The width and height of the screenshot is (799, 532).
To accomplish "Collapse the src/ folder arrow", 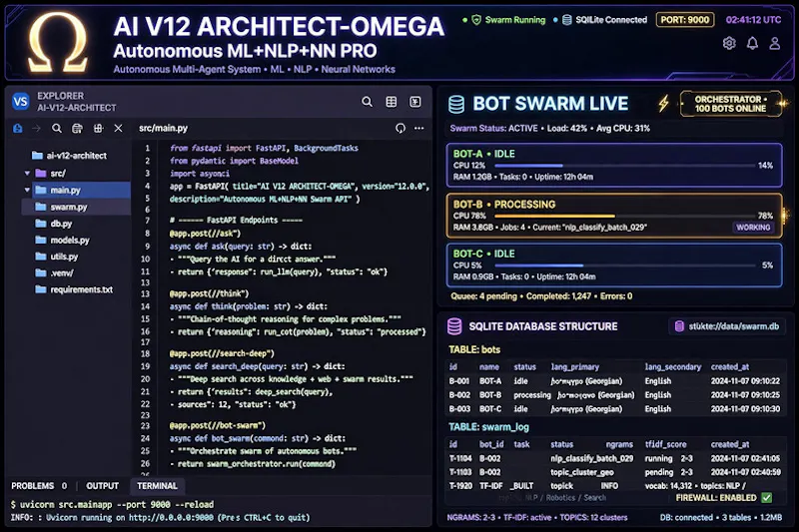I will (27, 173).
